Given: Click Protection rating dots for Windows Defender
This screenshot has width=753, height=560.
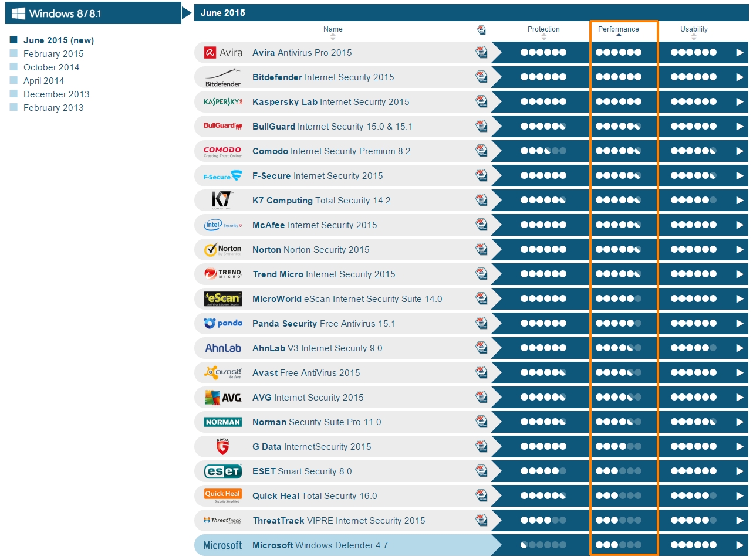Looking at the screenshot, I should click(543, 545).
